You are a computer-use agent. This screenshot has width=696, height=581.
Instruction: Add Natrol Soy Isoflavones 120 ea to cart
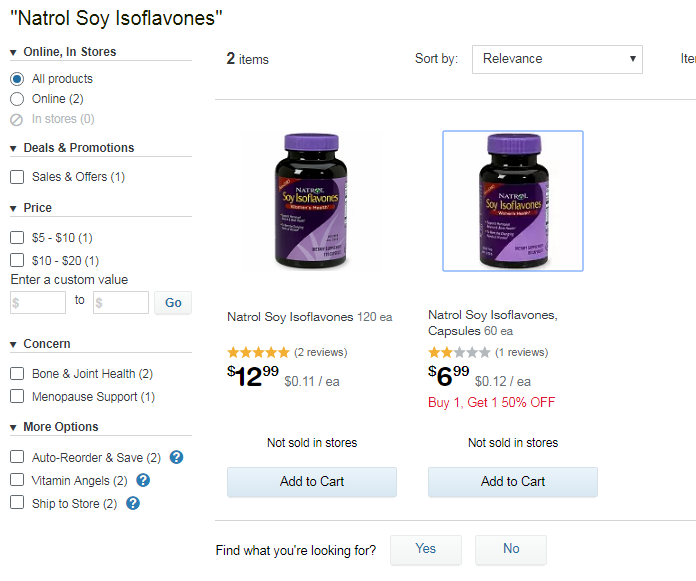tap(312, 482)
